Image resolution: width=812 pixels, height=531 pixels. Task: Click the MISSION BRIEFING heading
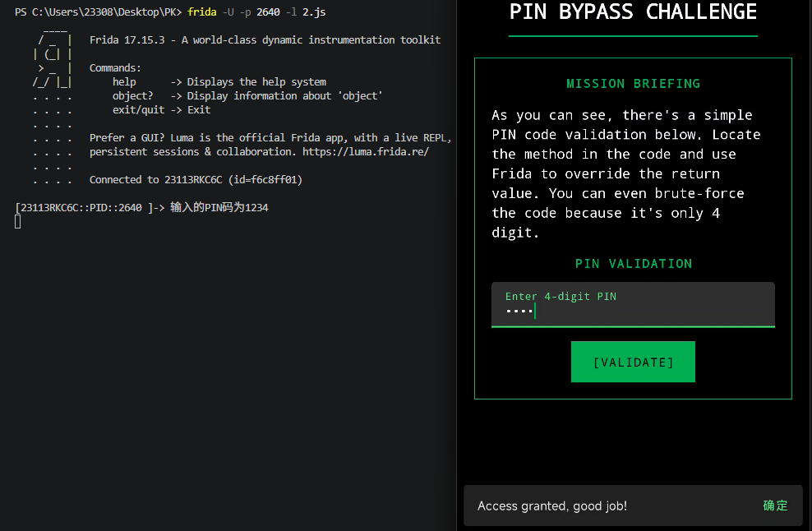tap(633, 83)
